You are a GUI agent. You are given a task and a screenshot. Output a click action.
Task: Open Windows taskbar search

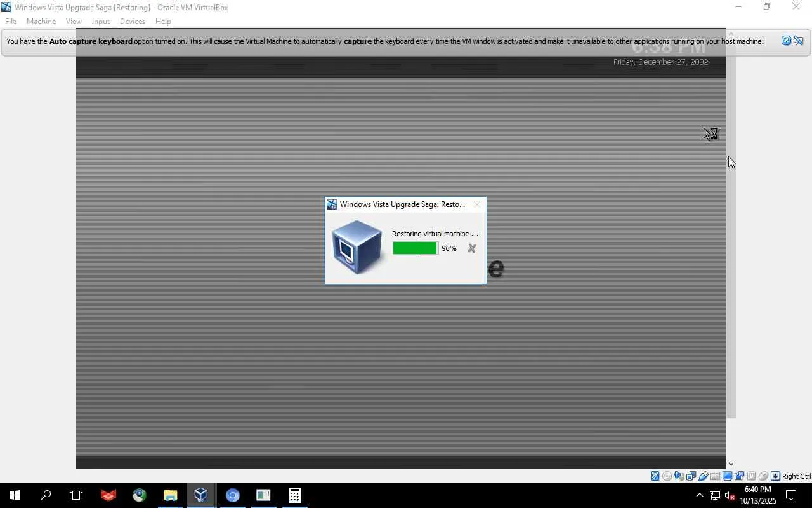pyautogui.click(x=46, y=495)
